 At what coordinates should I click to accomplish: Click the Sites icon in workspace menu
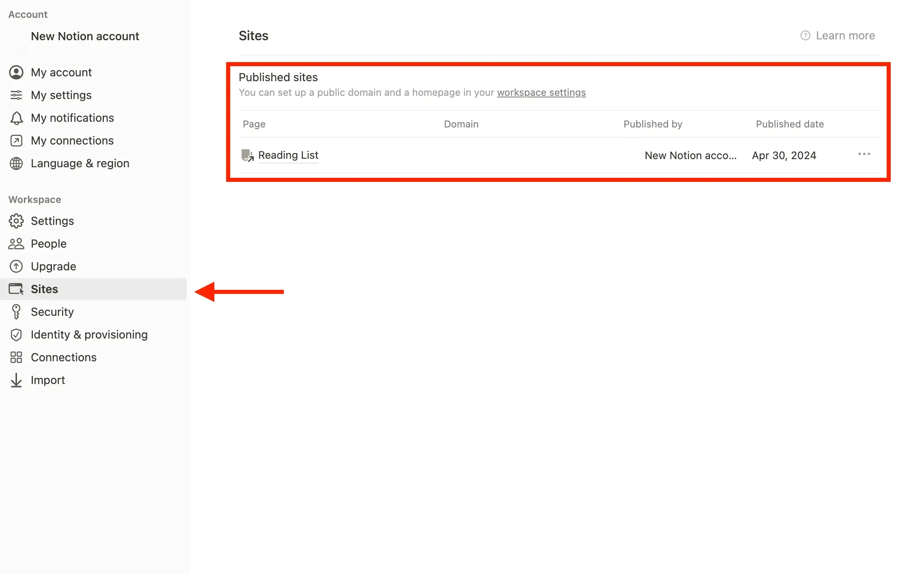[x=17, y=288]
